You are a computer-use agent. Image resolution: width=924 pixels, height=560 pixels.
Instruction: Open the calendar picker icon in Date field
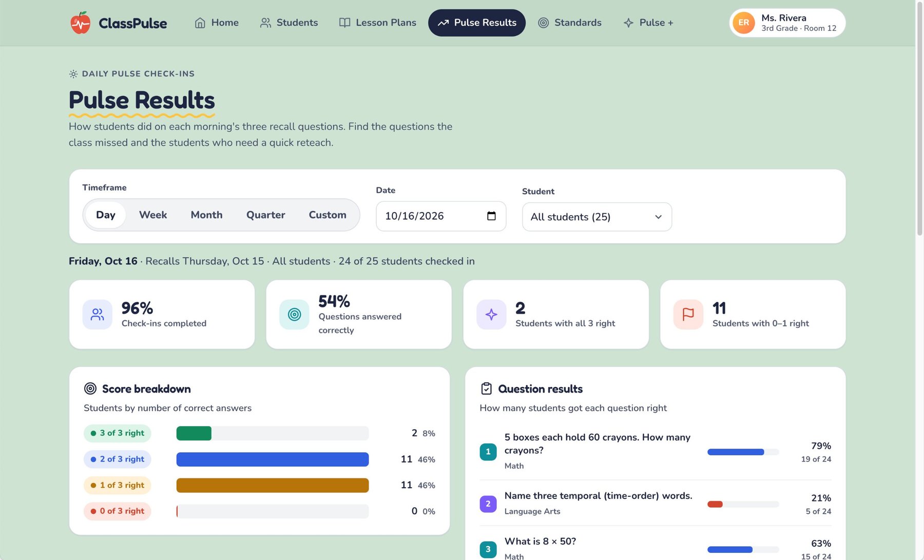click(x=491, y=216)
